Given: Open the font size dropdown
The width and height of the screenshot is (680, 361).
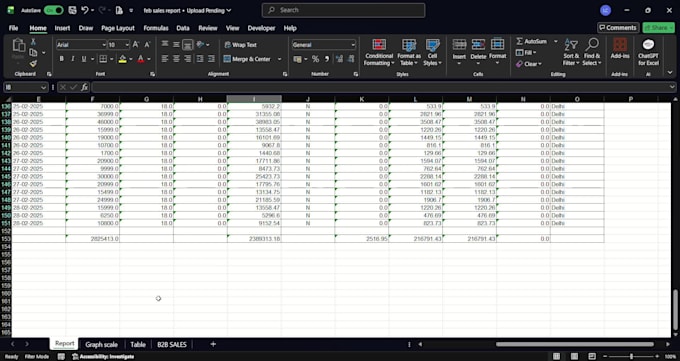Looking at the screenshot, I should pyautogui.click(x=127, y=45).
